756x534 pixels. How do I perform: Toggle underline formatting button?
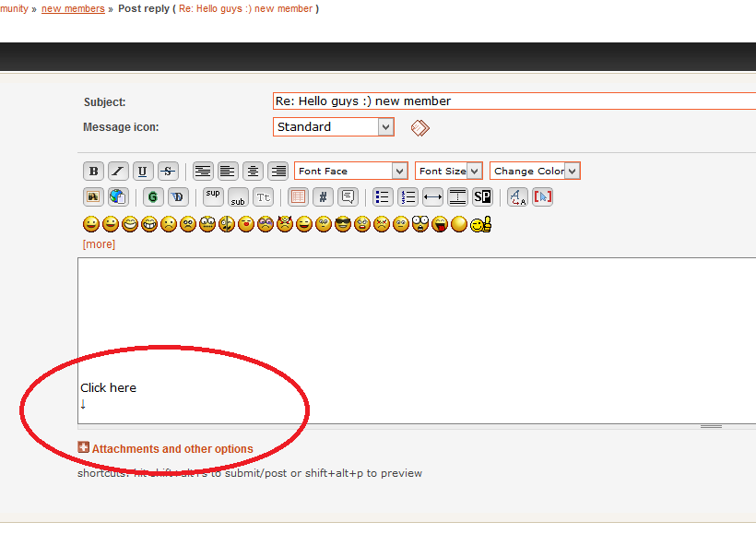(x=143, y=172)
